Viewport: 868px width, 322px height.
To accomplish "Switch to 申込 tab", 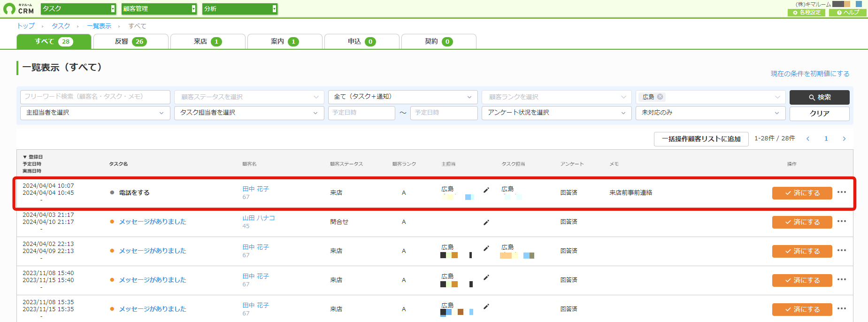I will coord(362,41).
